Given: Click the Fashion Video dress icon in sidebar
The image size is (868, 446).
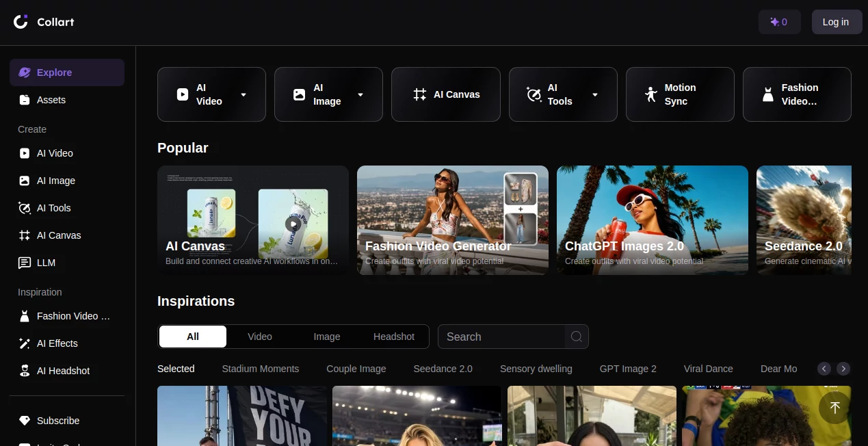Looking at the screenshot, I should [x=25, y=316].
